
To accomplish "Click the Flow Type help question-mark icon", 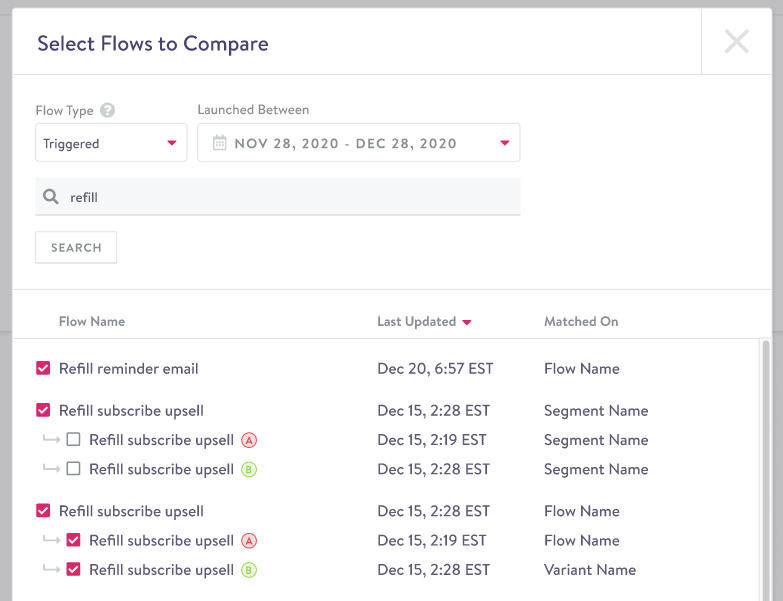I will coord(107,111).
